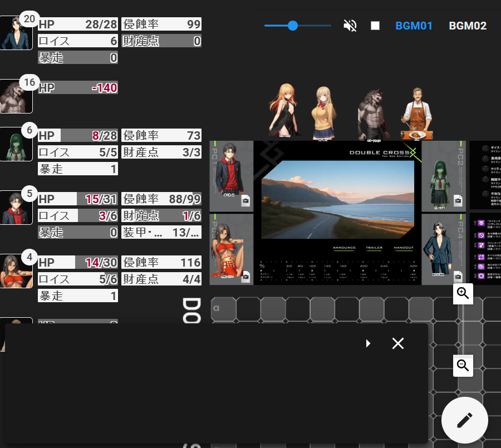Expand panel with the small right arrow

coord(368,343)
